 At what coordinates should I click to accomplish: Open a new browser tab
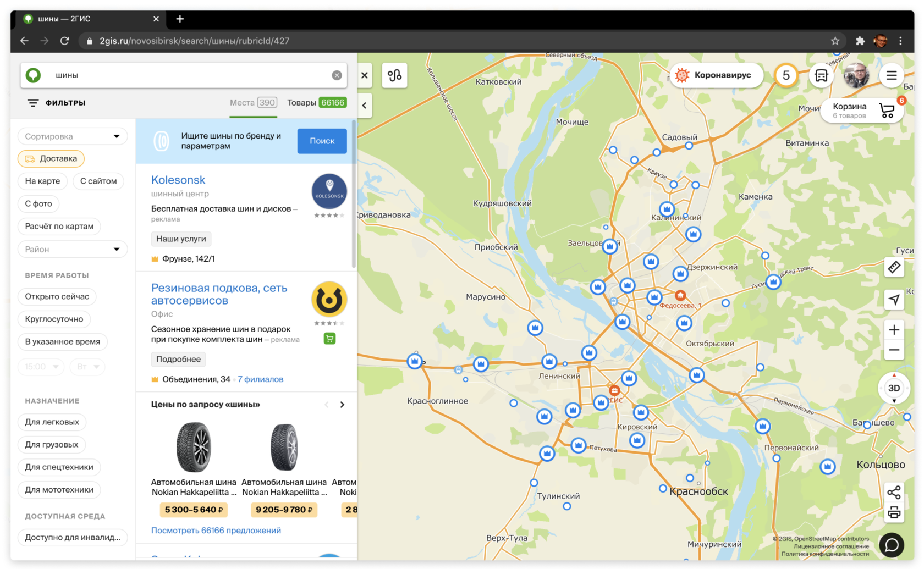click(x=180, y=19)
